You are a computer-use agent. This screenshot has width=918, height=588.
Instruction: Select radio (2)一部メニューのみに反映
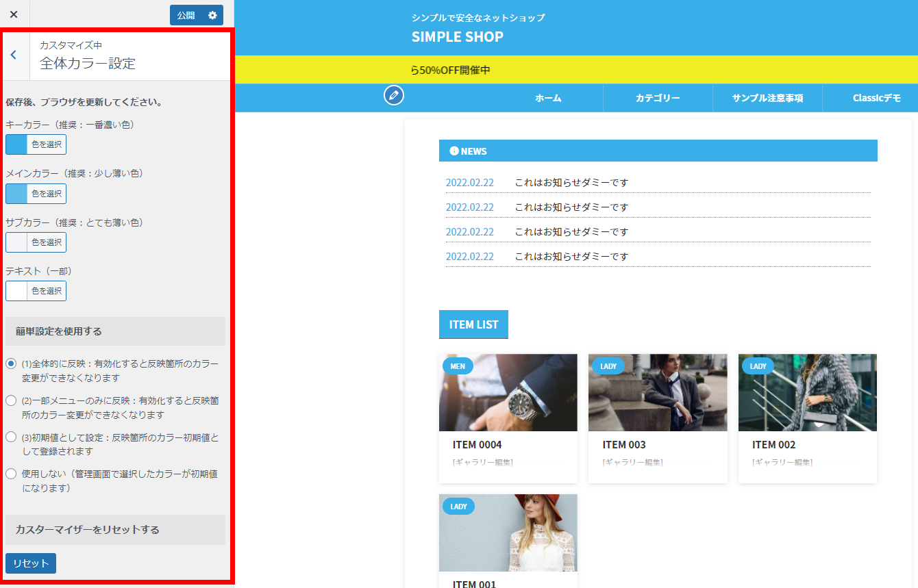click(11, 400)
